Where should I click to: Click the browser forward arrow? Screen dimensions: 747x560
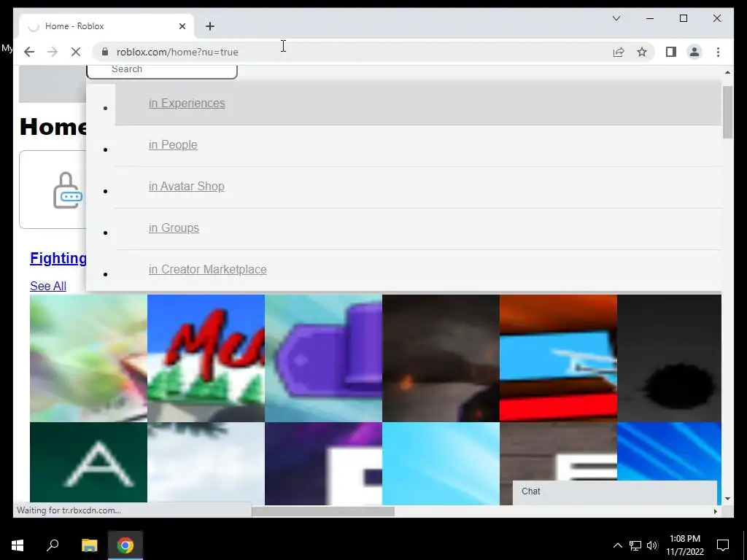(x=53, y=52)
